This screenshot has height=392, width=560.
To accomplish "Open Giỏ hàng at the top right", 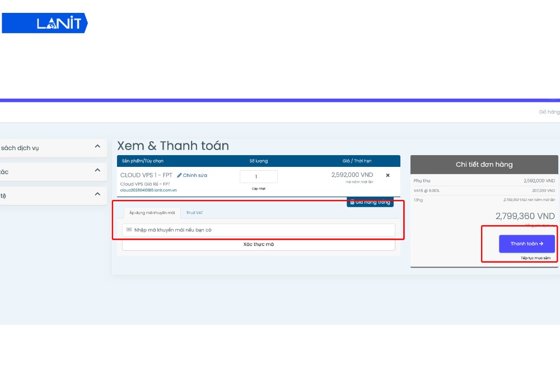I will (550, 111).
